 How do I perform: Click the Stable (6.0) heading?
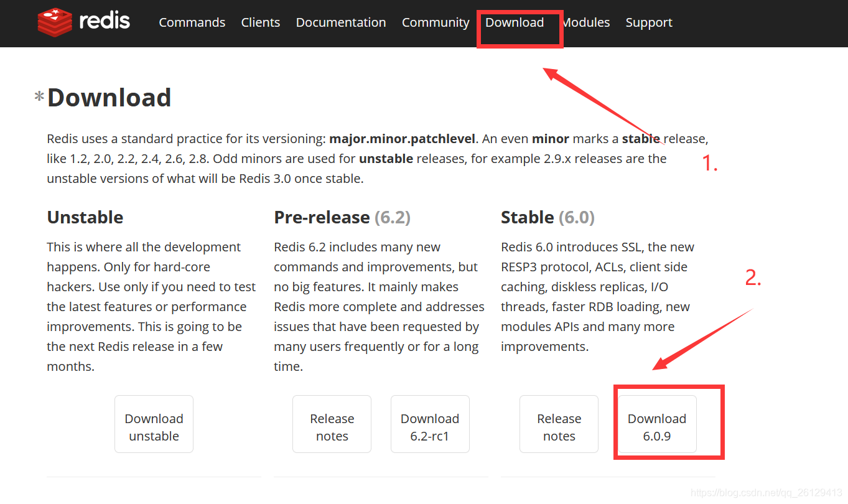(x=547, y=217)
